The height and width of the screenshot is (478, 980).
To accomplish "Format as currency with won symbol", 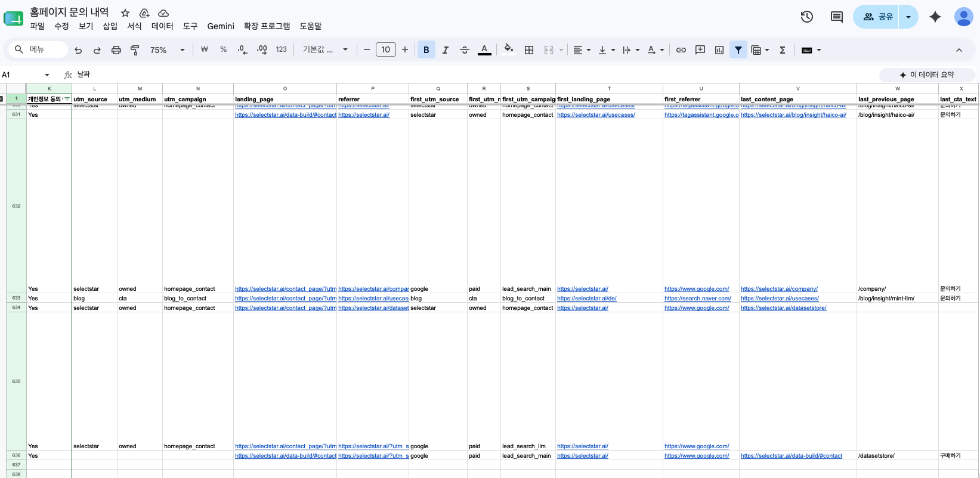I will (x=205, y=50).
